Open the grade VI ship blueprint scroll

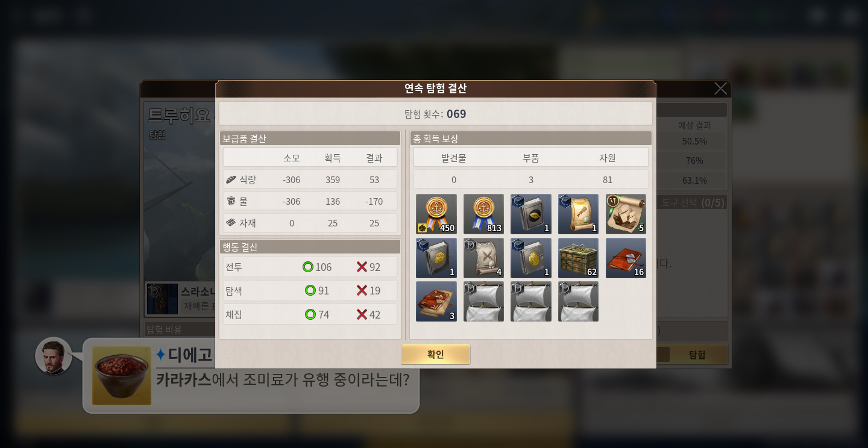pos(626,214)
